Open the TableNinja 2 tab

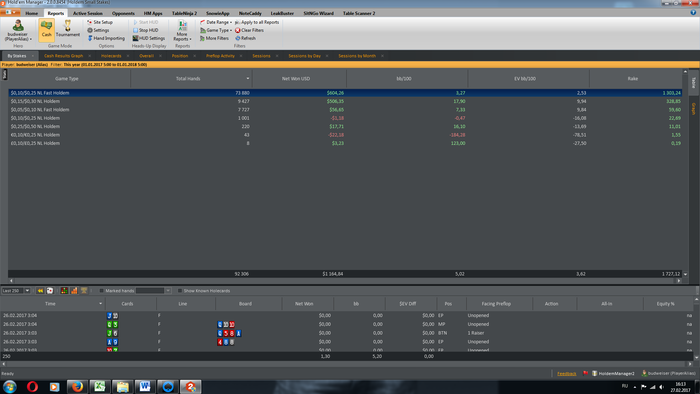(x=184, y=13)
